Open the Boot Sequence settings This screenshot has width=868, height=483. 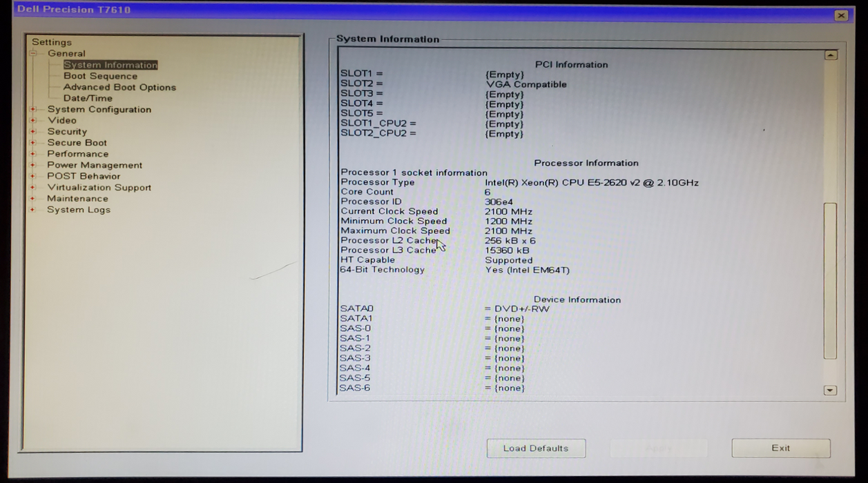[x=100, y=76]
